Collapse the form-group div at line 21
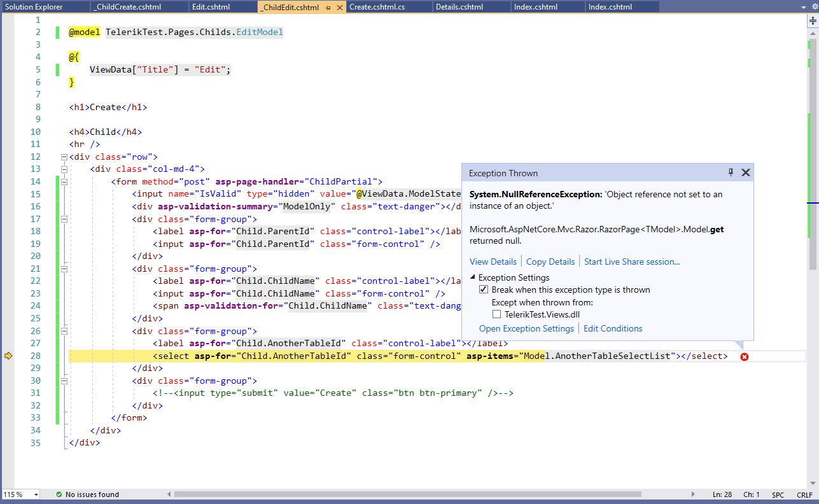 click(64, 269)
